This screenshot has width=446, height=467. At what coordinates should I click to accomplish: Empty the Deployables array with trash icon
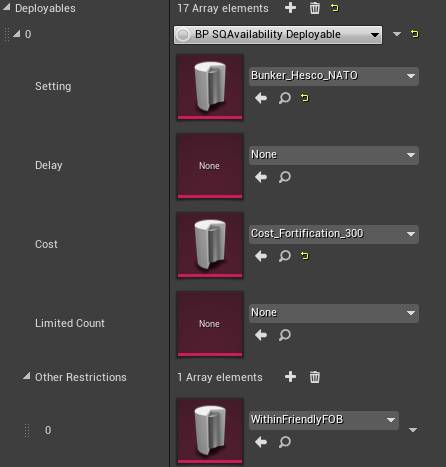314,8
